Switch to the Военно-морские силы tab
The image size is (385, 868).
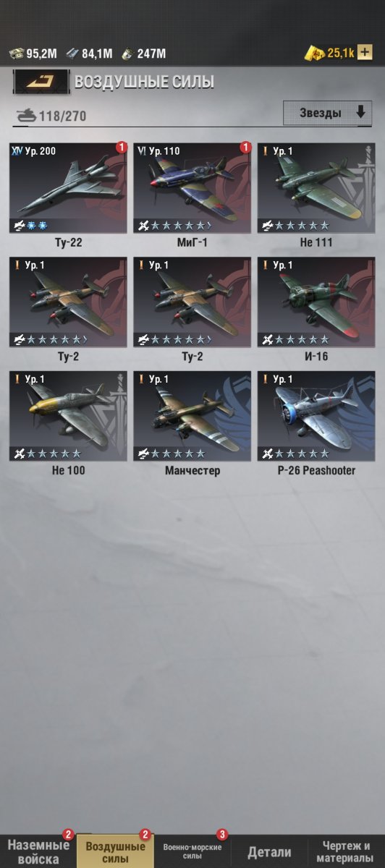pyautogui.click(x=192, y=851)
